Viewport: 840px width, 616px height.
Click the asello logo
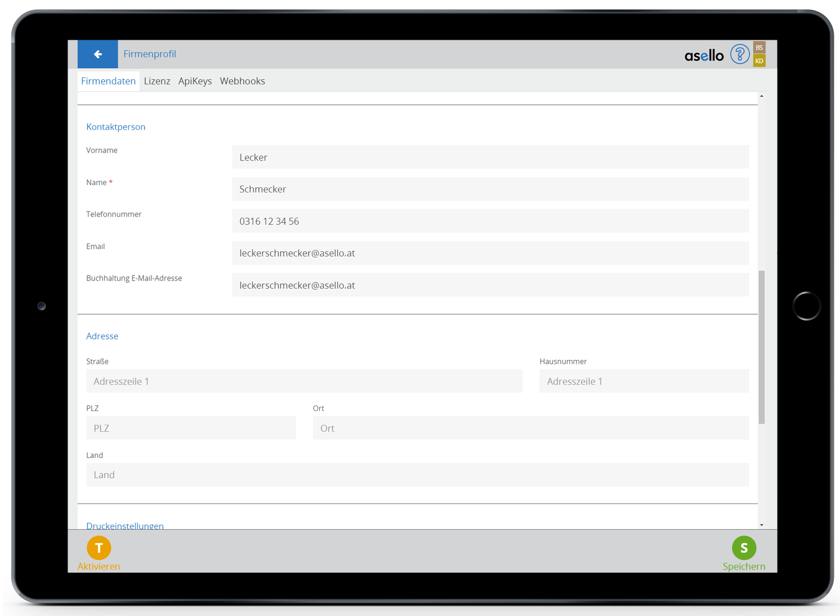703,56
